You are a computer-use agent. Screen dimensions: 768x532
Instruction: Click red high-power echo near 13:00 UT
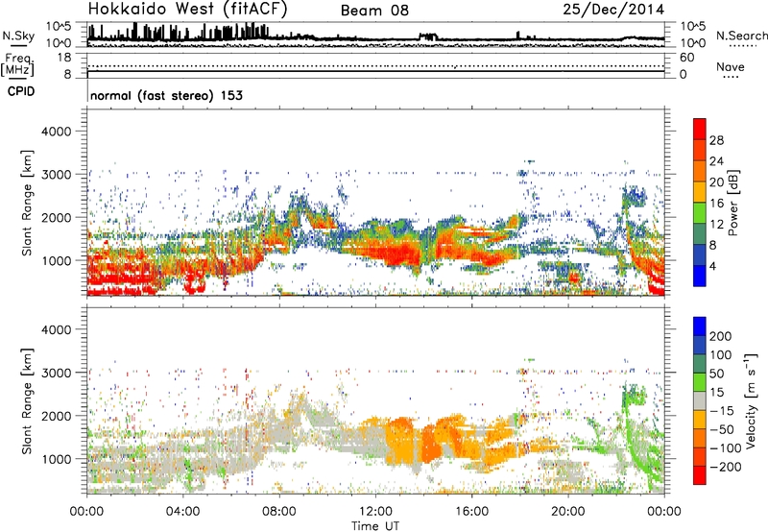click(399, 254)
